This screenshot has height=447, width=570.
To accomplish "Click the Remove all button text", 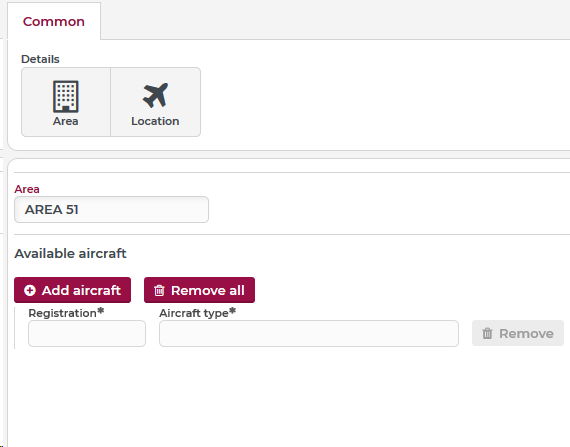I will [208, 290].
